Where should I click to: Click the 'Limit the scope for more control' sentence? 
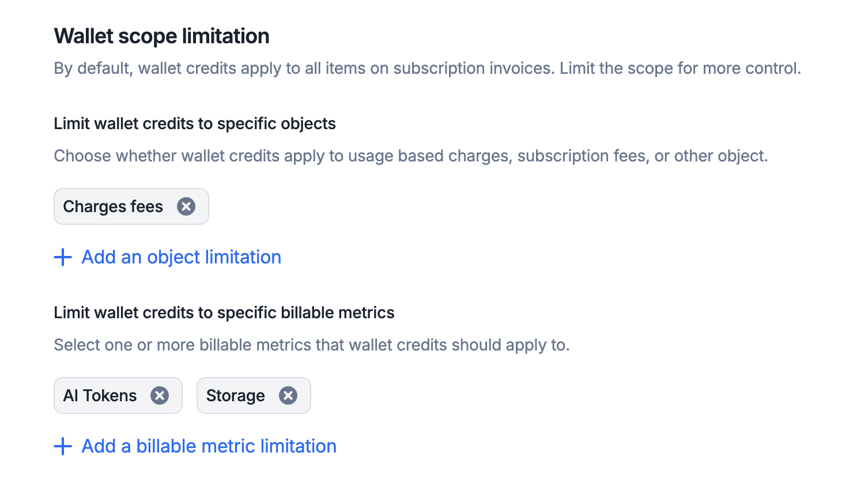point(680,68)
